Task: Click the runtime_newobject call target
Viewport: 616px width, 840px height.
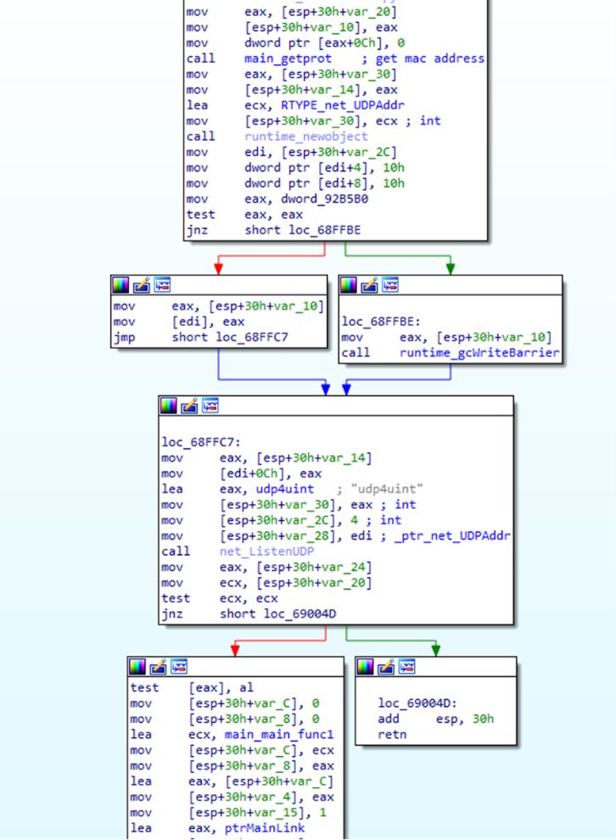Action: (x=306, y=136)
